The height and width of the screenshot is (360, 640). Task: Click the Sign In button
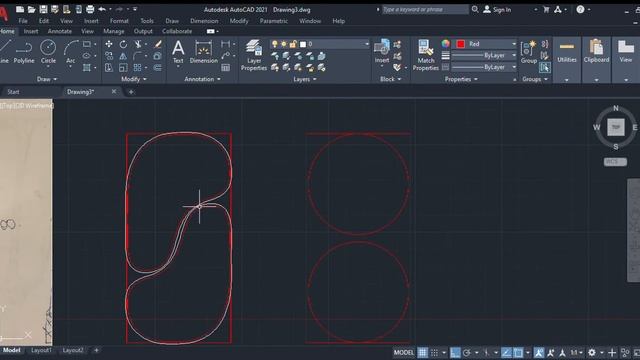[497, 9]
